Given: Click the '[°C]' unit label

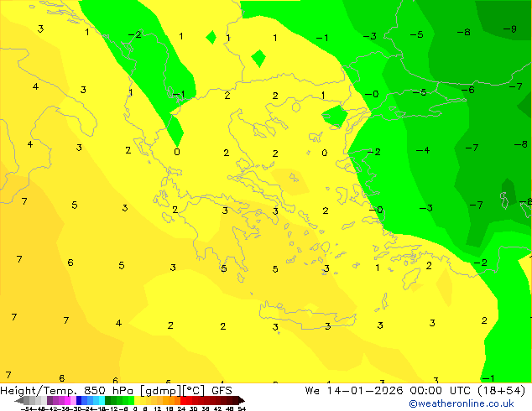Looking at the screenshot, I should 193,391.
